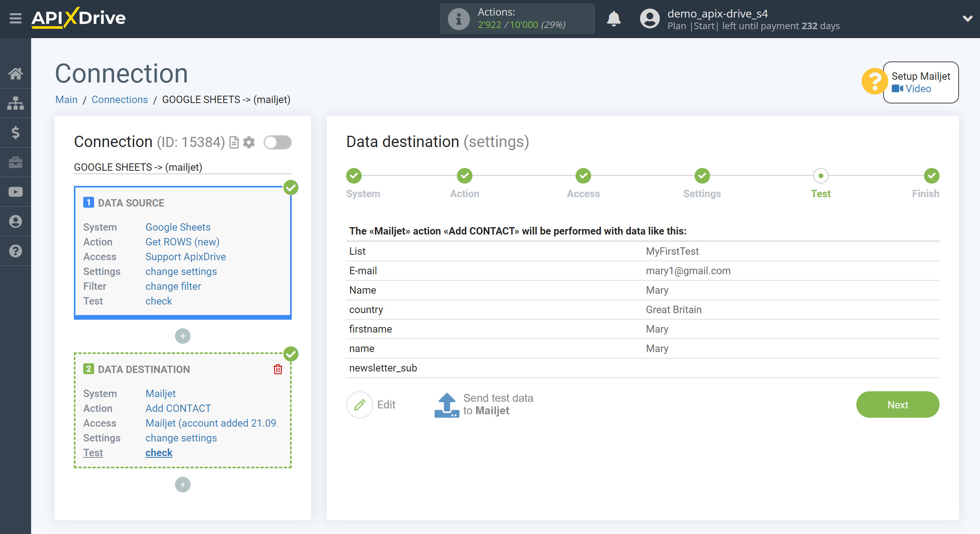Click the Data Source block header
980x534 pixels.
click(x=131, y=203)
